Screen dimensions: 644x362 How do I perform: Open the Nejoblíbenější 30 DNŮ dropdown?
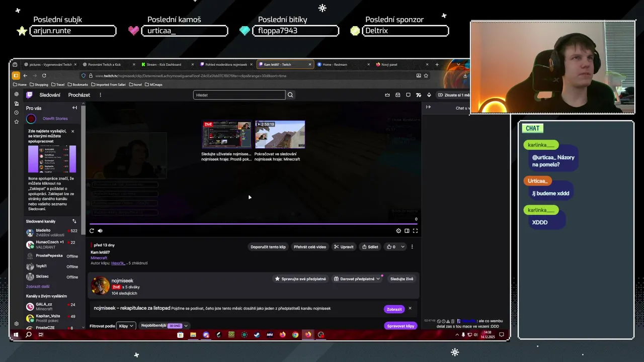165,326
